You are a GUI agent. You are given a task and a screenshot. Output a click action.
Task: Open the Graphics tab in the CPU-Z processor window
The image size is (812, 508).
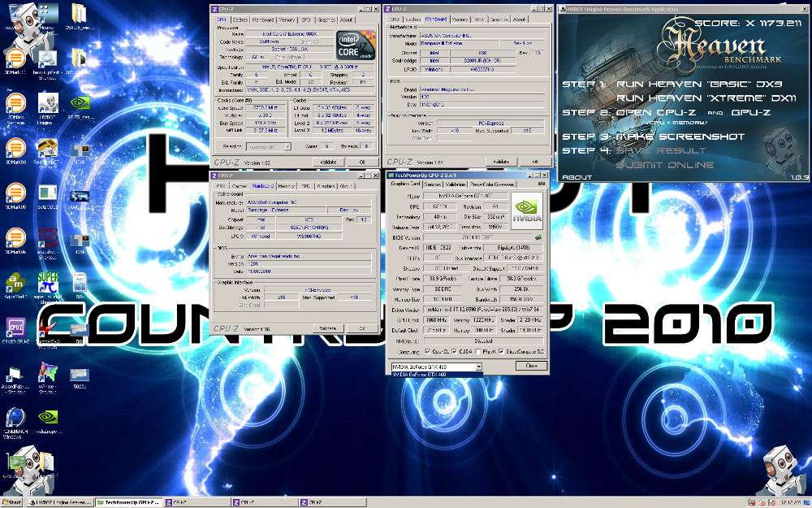(x=326, y=20)
